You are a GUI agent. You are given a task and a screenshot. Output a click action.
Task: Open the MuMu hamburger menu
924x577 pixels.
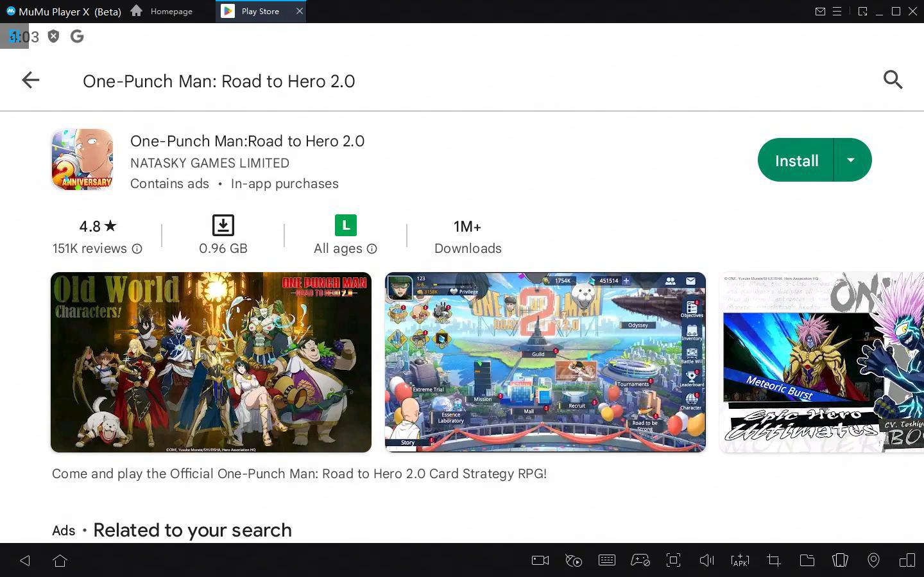point(837,12)
